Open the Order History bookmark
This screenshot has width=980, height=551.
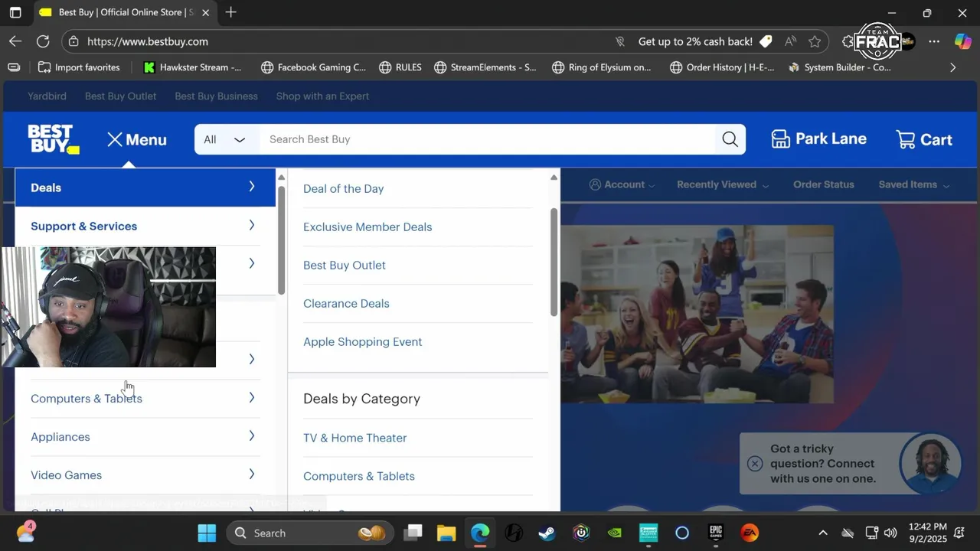tap(722, 67)
